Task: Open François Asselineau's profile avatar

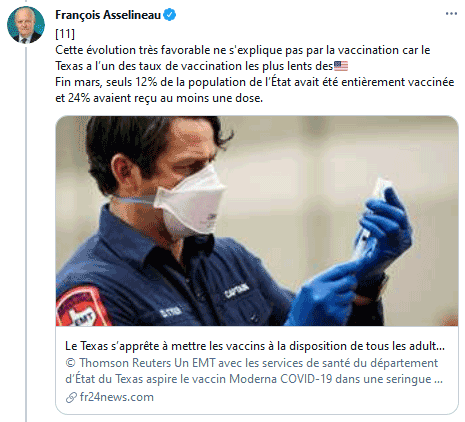Action: 26,25
